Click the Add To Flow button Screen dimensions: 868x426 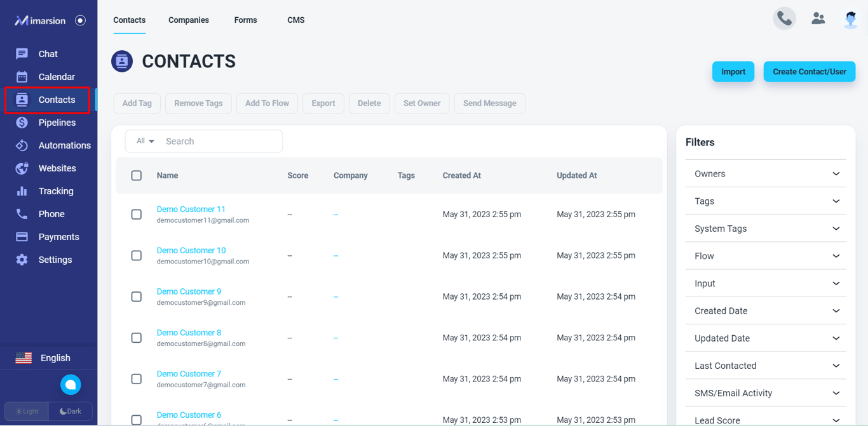(x=267, y=103)
